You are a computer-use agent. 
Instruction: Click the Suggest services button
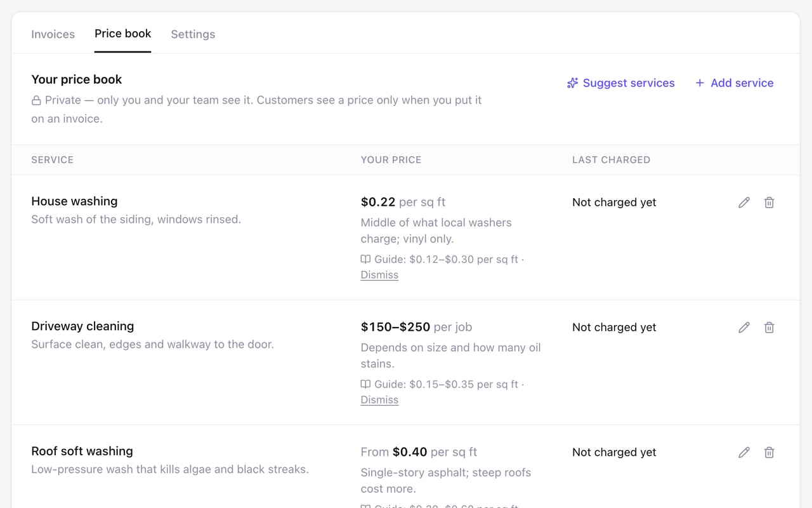[x=620, y=83]
